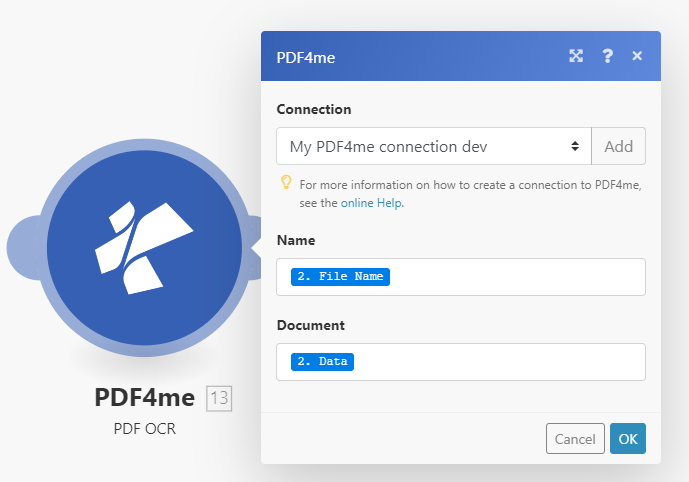Click the PDF4me module title label
The height and width of the screenshot is (482, 689).
(145, 398)
